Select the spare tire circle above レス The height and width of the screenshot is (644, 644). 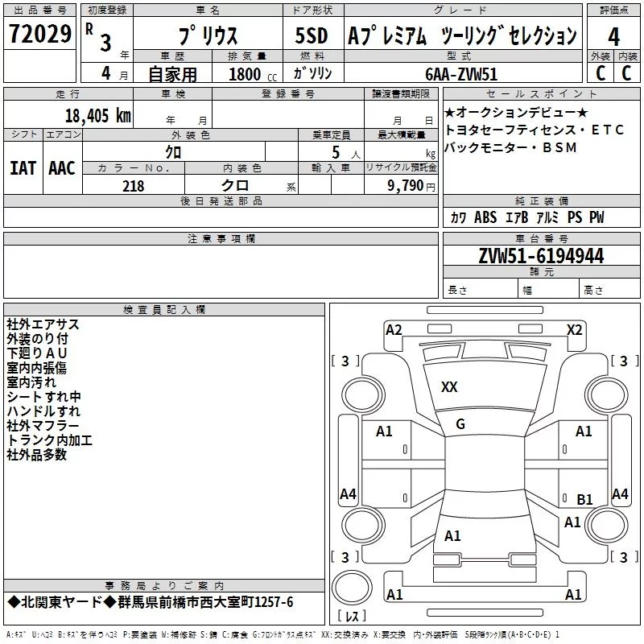point(352,587)
